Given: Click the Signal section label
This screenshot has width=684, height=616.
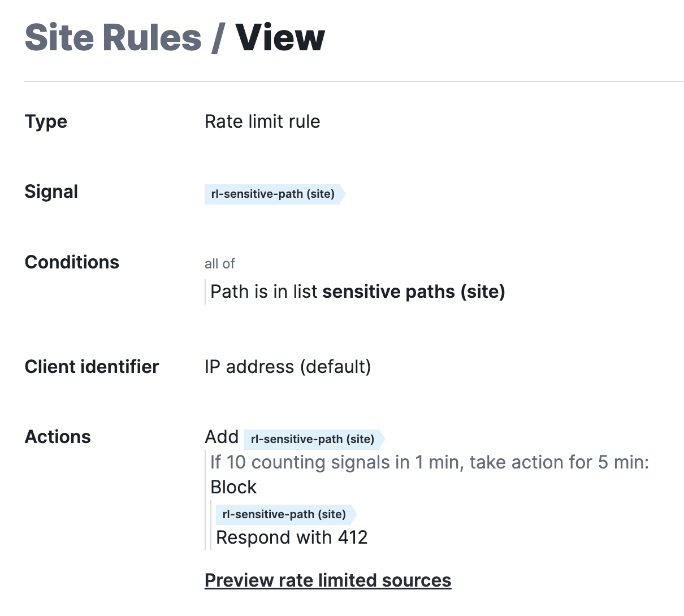Looking at the screenshot, I should pyautogui.click(x=51, y=192).
